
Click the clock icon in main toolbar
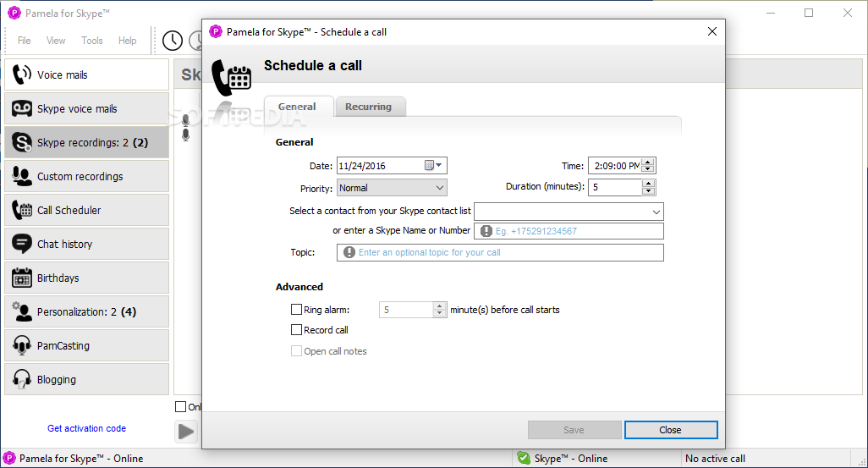coord(173,41)
